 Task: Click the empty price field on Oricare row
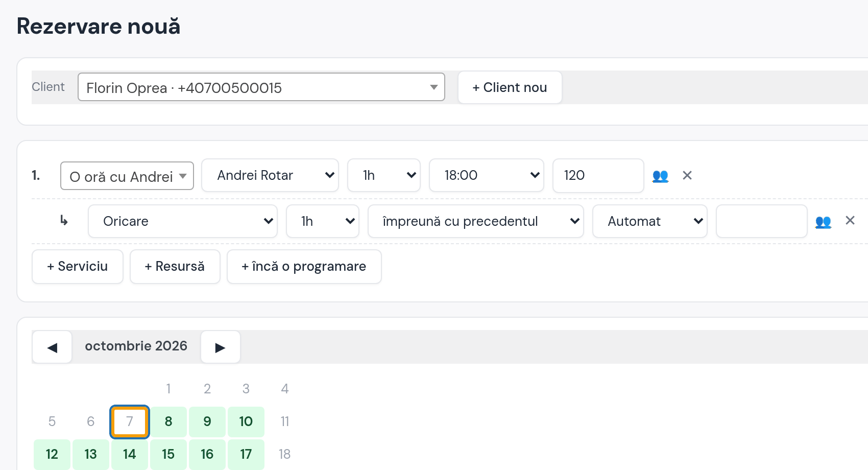coord(762,221)
